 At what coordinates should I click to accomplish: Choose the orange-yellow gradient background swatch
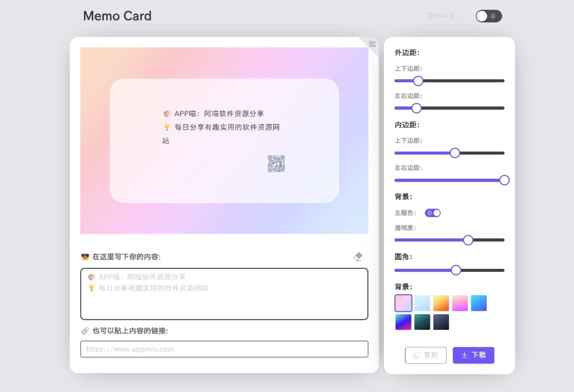[441, 303]
